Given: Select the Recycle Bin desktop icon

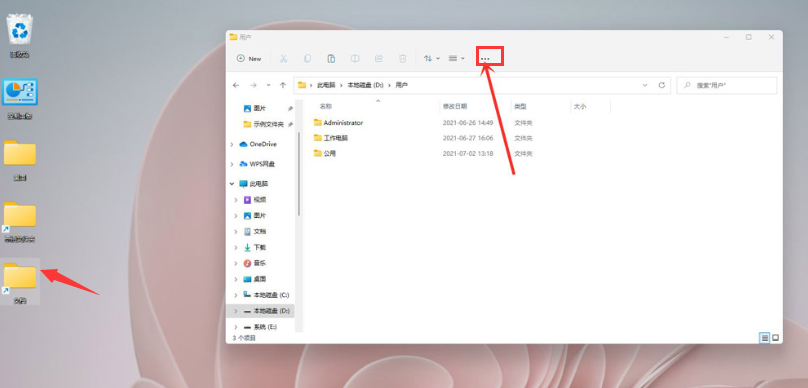Looking at the screenshot, I should [x=20, y=36].
